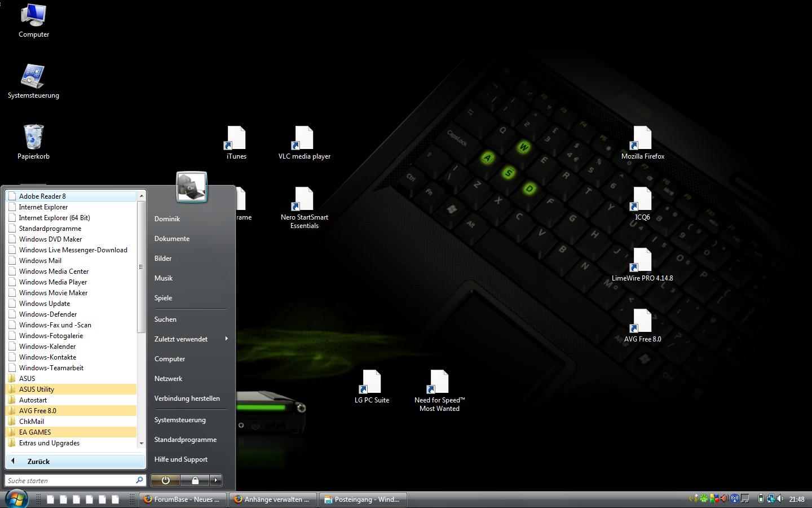Launch Need for Speed Most Wanted shortcut
The width and height of the screenshot is (812, 508).
coord(439,390)
